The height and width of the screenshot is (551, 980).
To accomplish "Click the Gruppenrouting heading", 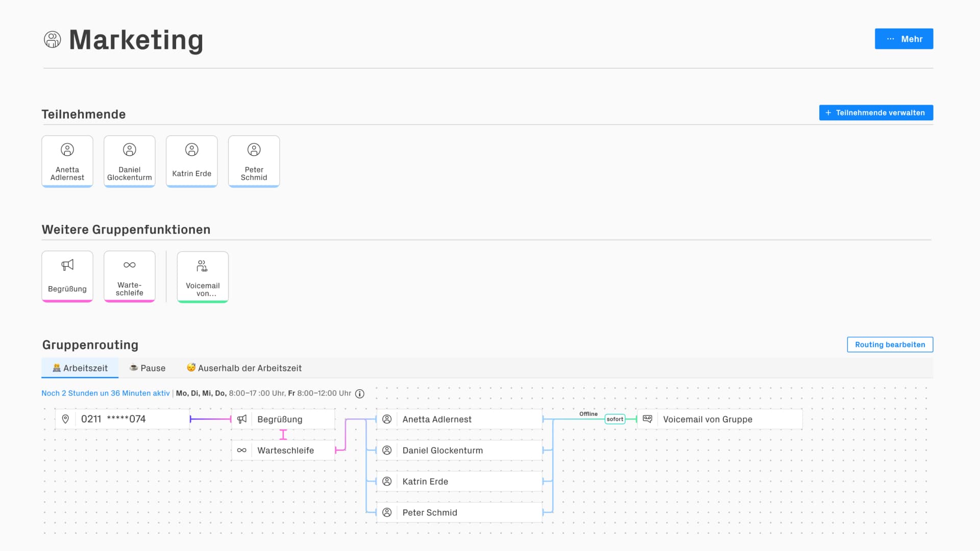I will coord(90,345).
